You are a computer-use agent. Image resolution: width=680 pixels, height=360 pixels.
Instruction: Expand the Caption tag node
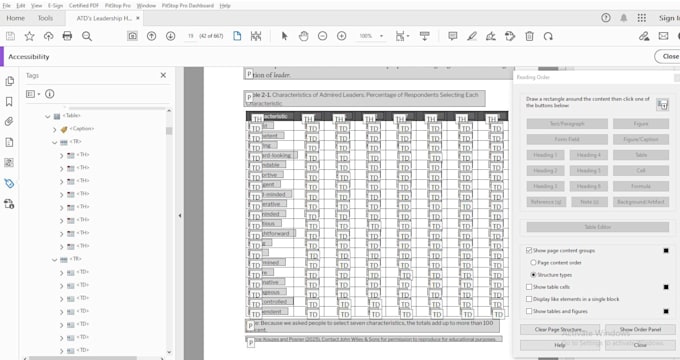pyautogui.click(x=55, y=129)
